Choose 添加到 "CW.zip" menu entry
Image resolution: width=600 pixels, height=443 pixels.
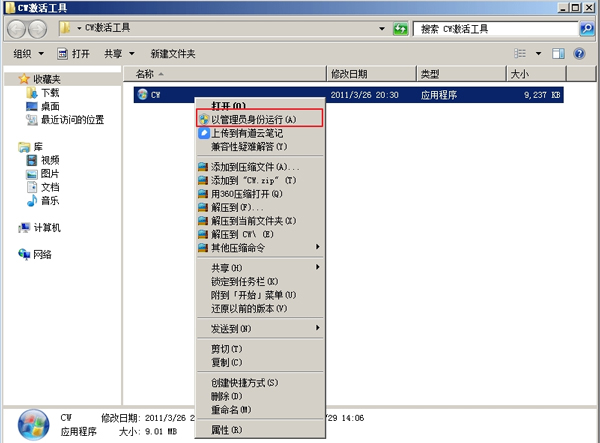260,180
